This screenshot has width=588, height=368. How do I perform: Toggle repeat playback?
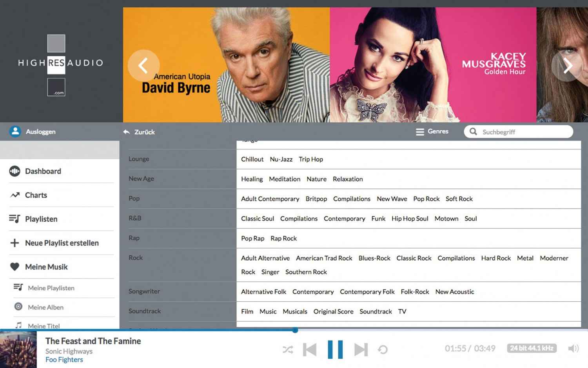(383, 349)
